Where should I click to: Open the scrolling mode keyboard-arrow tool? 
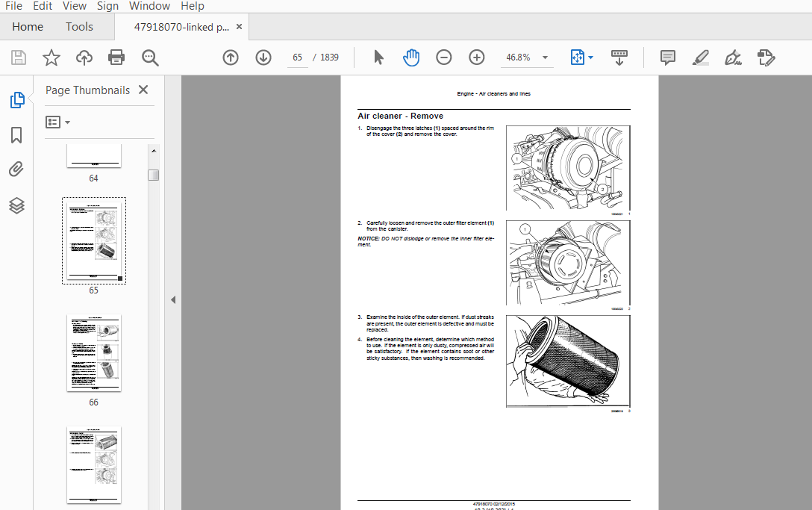click(x=619, y=57)
